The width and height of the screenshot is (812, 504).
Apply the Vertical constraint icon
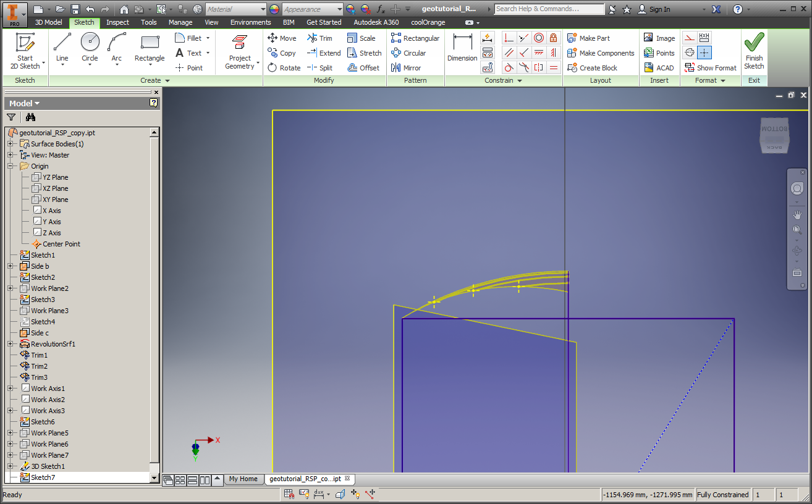[x=553, y=53]
